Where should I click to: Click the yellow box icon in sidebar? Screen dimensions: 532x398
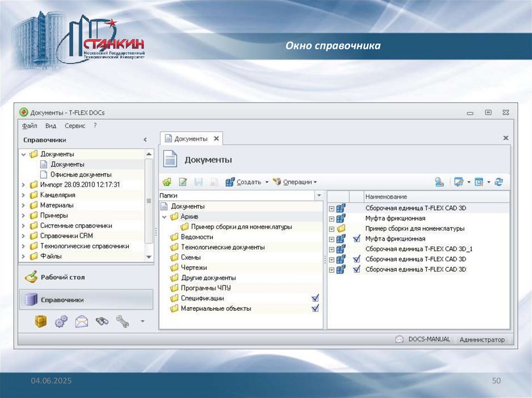click(41, 321)
